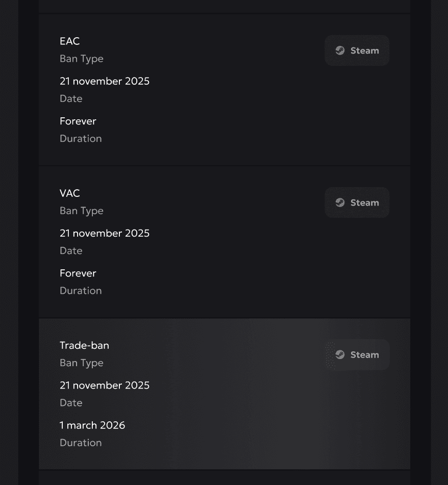
Task: Click the Ban Type label below VAC
Action: click(x=81, y=211)
